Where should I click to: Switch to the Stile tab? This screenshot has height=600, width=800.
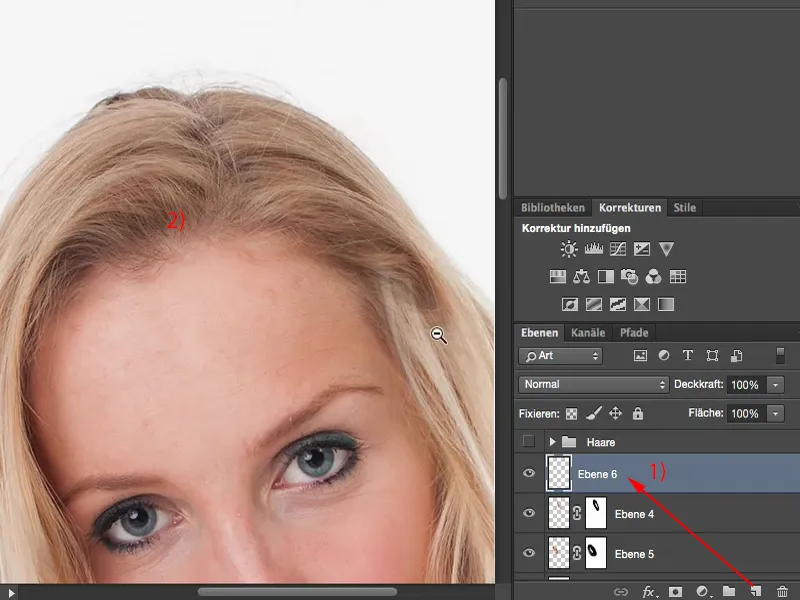coord(684,208)
